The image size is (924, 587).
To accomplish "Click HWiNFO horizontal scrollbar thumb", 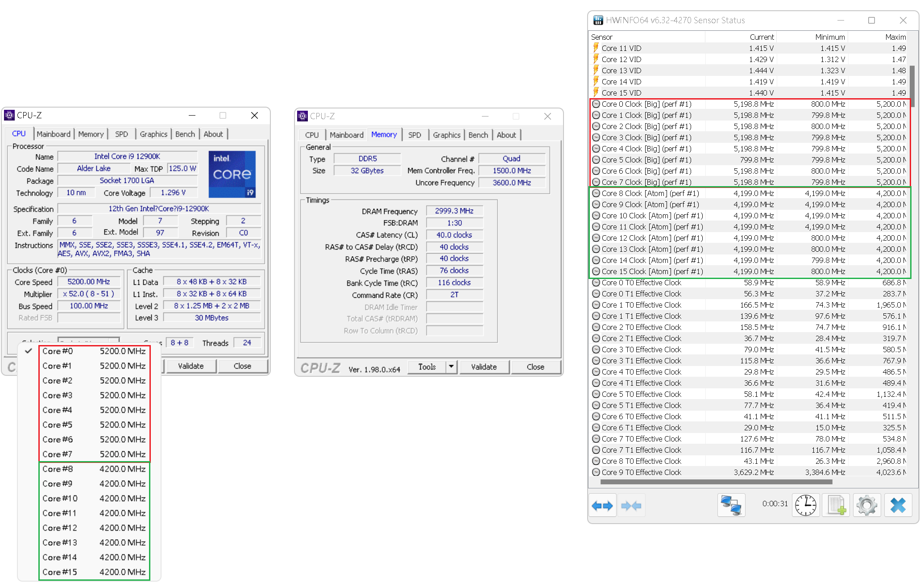I will pos(717,482).
